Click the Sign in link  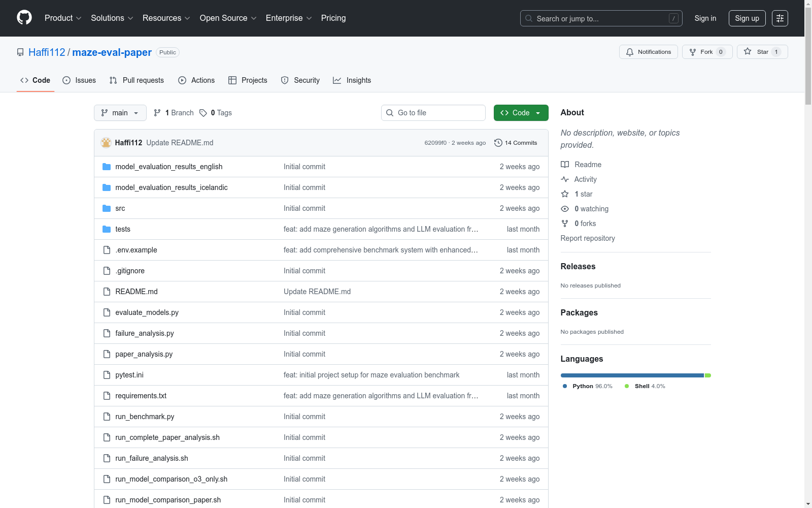tap(705, 18)
